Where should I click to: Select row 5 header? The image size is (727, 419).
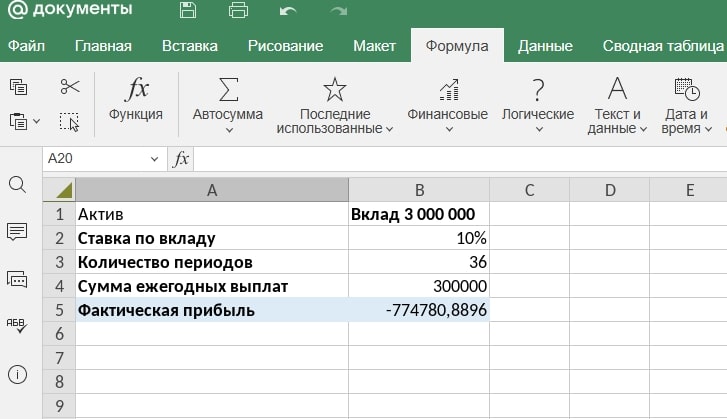(x=59, y=310)
